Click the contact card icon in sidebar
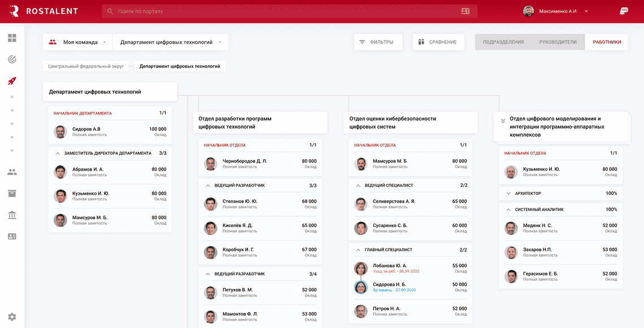Image resolution: width=644 pixels, height=328 pixels. point(12,236)
